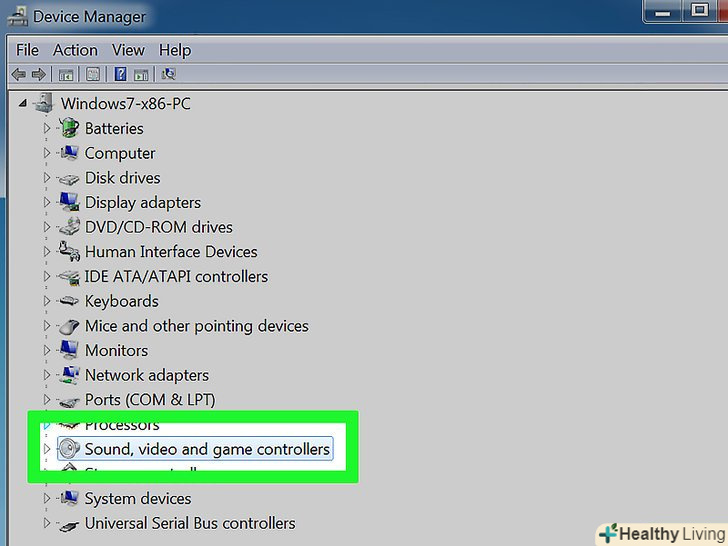Open the File menu
The width and height of the screenshot is (728, 546).
tap(27, 50)
